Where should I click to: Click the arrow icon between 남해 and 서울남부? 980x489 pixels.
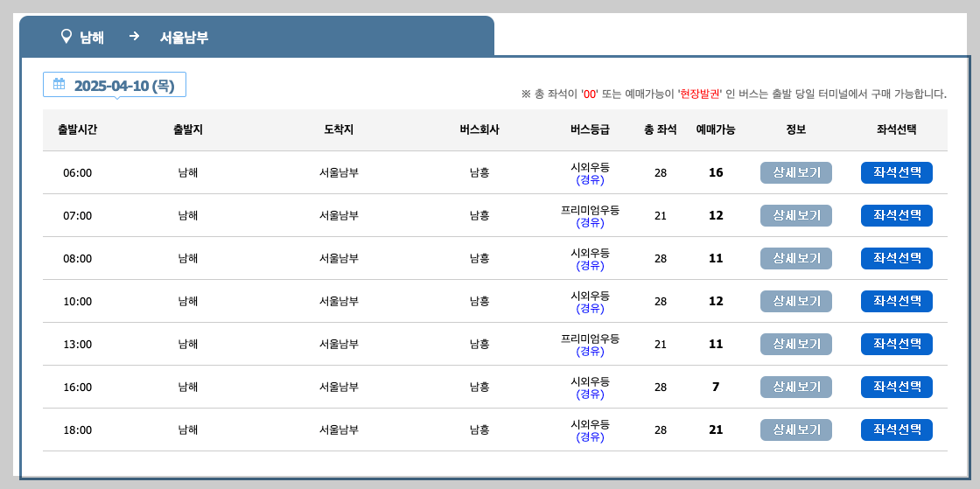(x=134, y=37)
